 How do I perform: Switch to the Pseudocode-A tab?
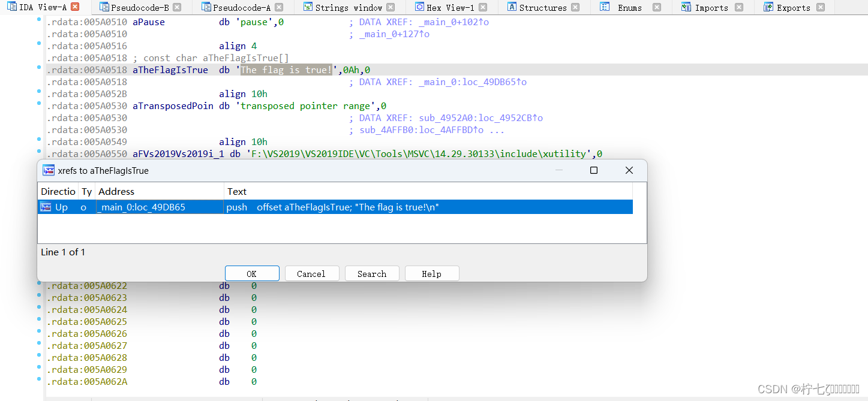(242, 7)
